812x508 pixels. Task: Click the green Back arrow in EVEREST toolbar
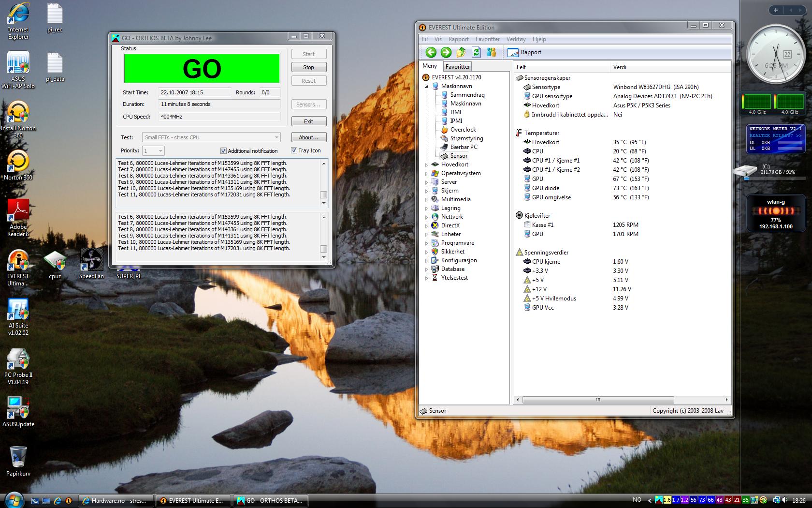pos(431,52)
